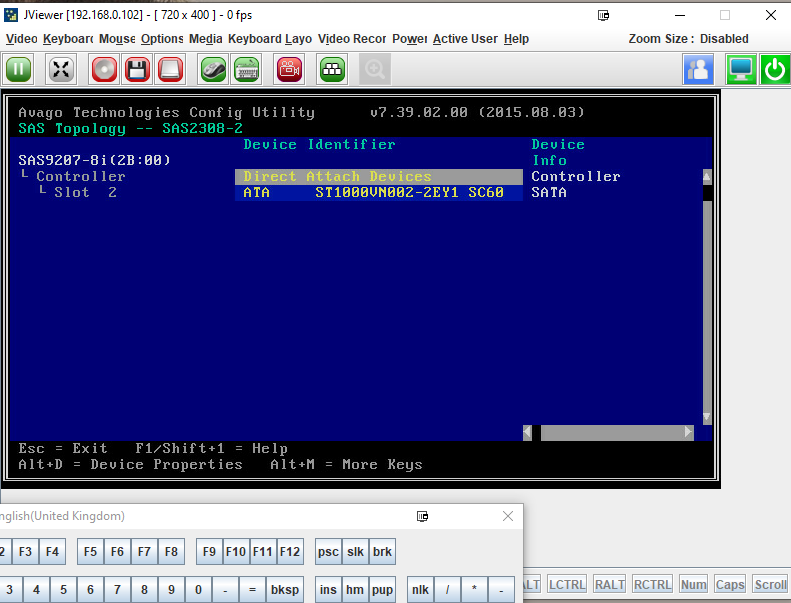Open the Power menu
Viewport: 791px width, 603px height.
[x=410, y=39]
